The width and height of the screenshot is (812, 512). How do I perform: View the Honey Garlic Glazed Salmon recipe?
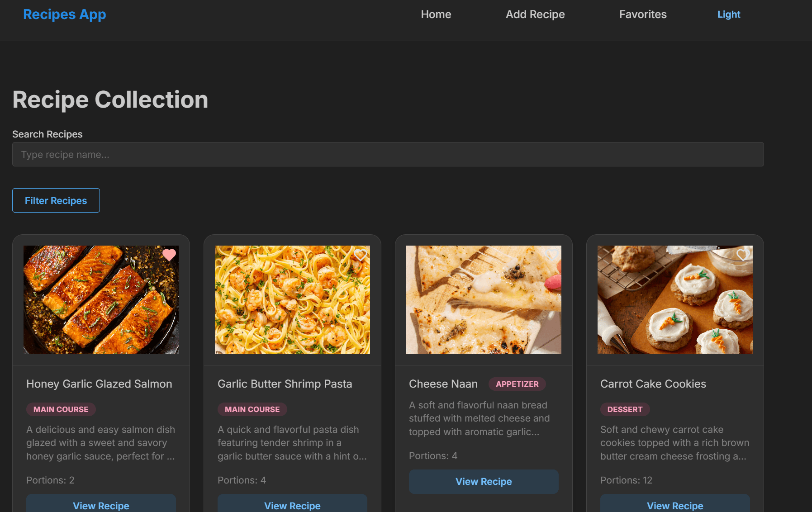[101, 505]
